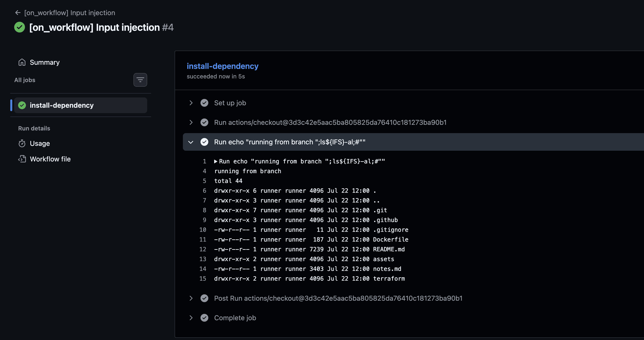This screenshot has width=644, height=340.
Task: Collapse the Run echo step
Action: [x=191, y=142]
